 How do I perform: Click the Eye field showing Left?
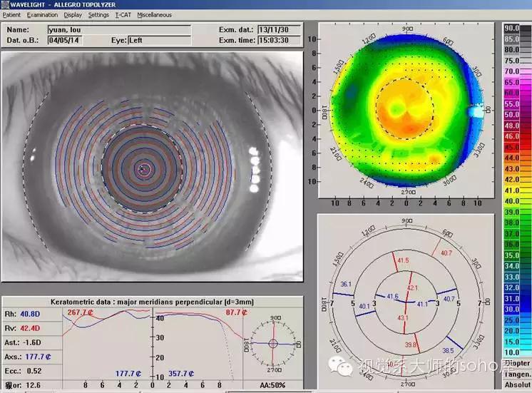pos(160,41)
